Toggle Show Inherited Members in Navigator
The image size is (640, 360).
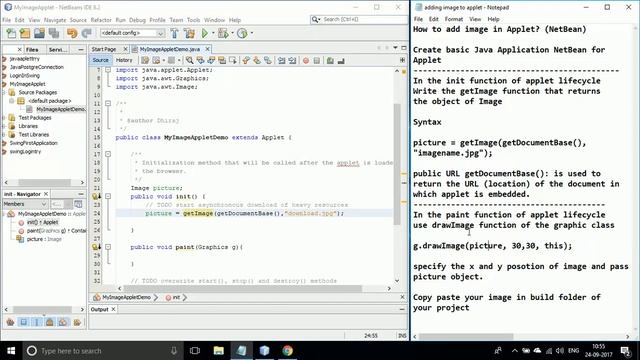click(11, 322)
